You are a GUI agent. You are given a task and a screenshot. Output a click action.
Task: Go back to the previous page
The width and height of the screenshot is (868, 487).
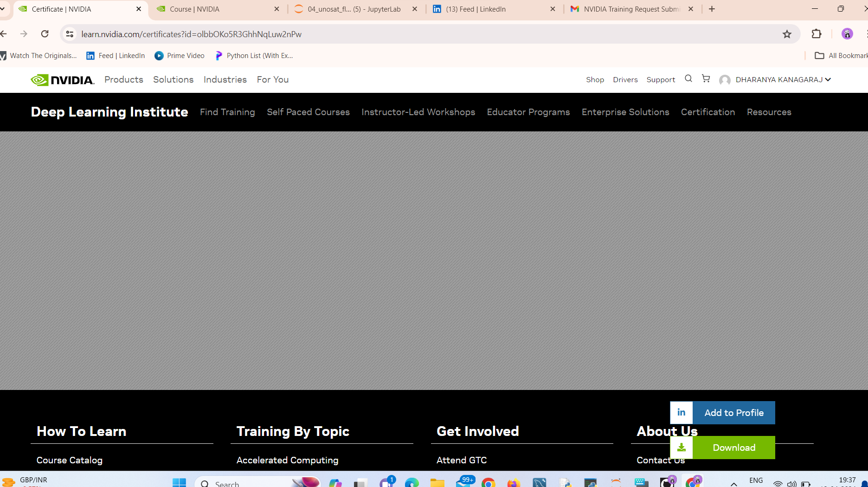(x=4, y=34)
